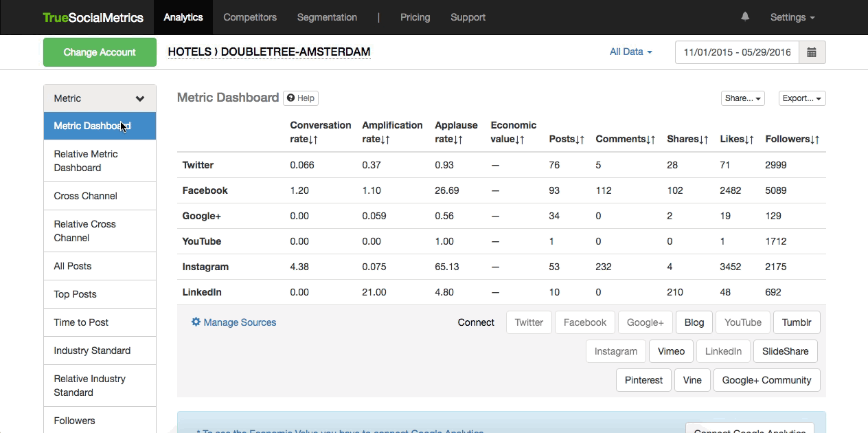Open the Settings dropdown menu
This screenshot has height=433, width=868.
click(x=792, y=17)
